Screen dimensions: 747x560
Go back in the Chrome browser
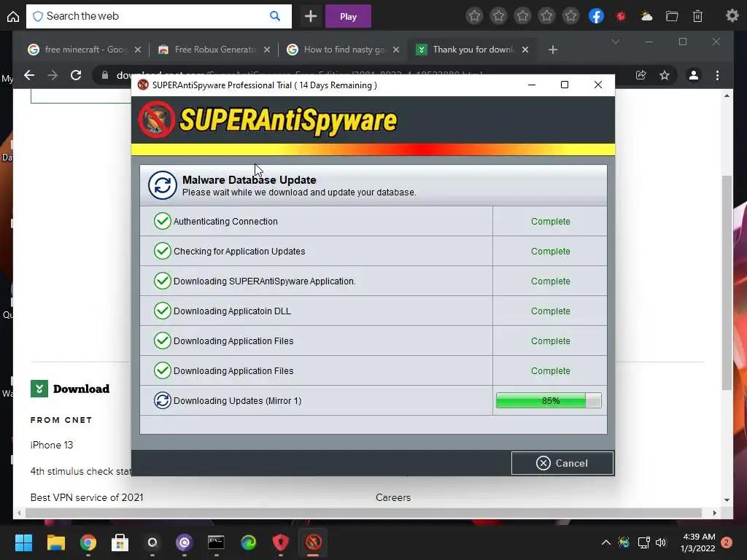coord(29,75)
